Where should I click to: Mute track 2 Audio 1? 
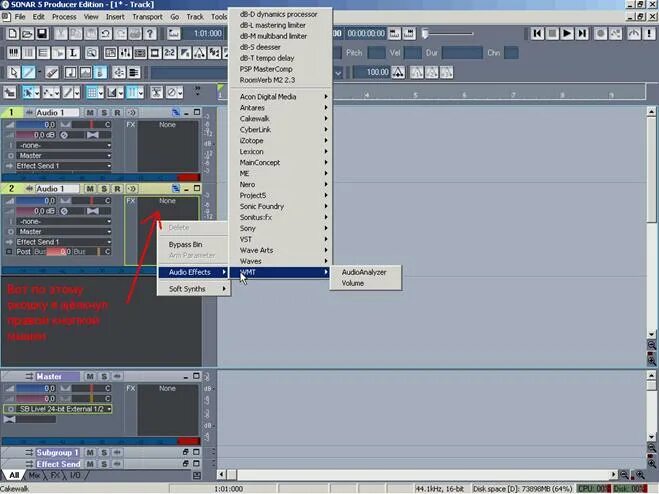pos(90,189)
